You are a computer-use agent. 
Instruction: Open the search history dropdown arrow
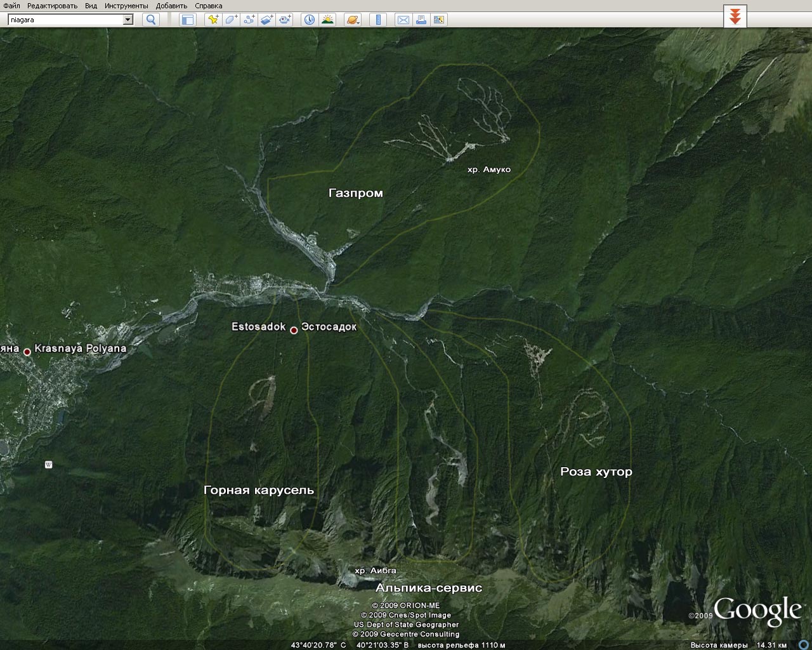[128, 20]
